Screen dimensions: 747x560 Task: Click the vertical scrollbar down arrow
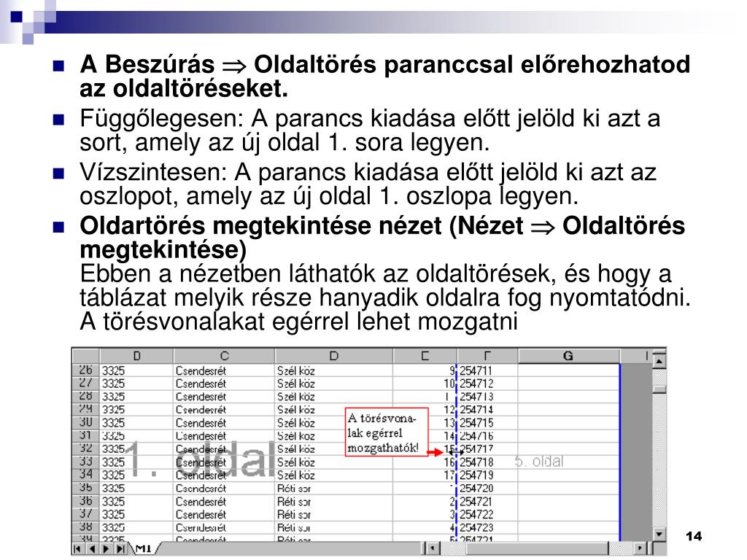[x=659, y=534]
